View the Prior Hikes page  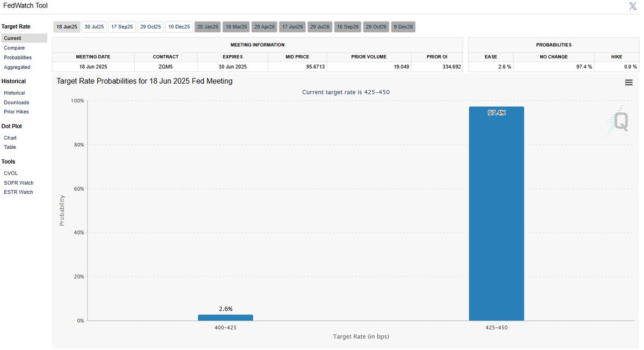16,111
